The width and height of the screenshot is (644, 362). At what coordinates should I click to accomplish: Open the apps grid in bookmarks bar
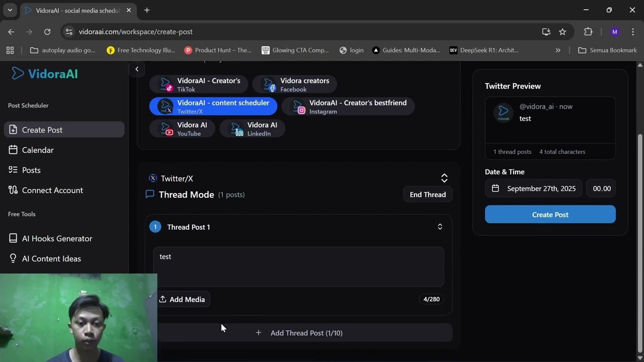tap(10, 50)
